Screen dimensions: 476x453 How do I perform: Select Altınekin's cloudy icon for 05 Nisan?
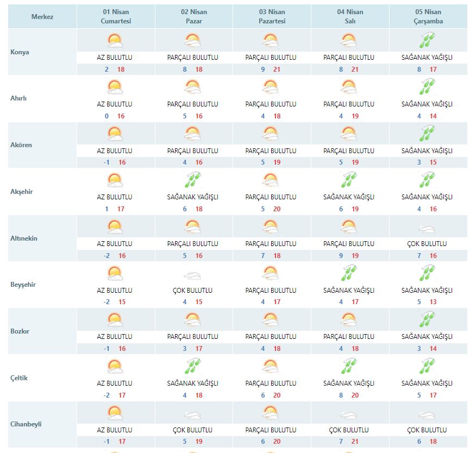[x=427, y=228]
